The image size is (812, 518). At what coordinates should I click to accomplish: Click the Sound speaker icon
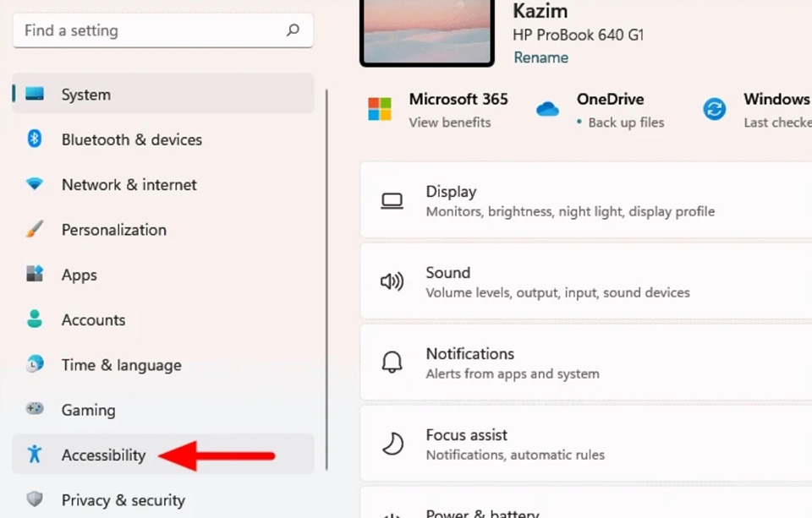pyautogui.click(x=392, y=281)
